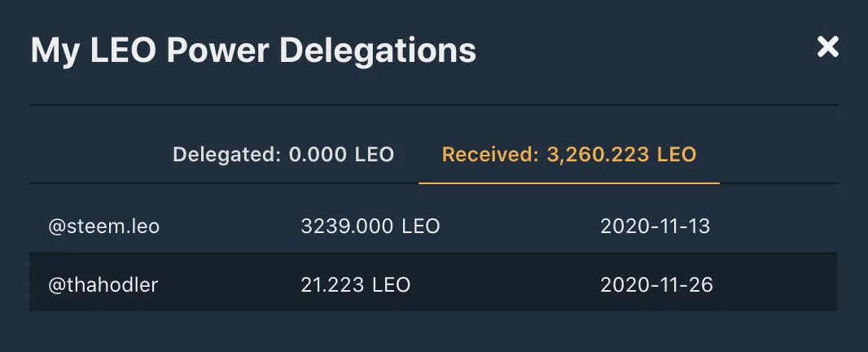Click the LEO unit in thahodler row
The width and height of the screenshot is (868, 352).
[392, 285]
